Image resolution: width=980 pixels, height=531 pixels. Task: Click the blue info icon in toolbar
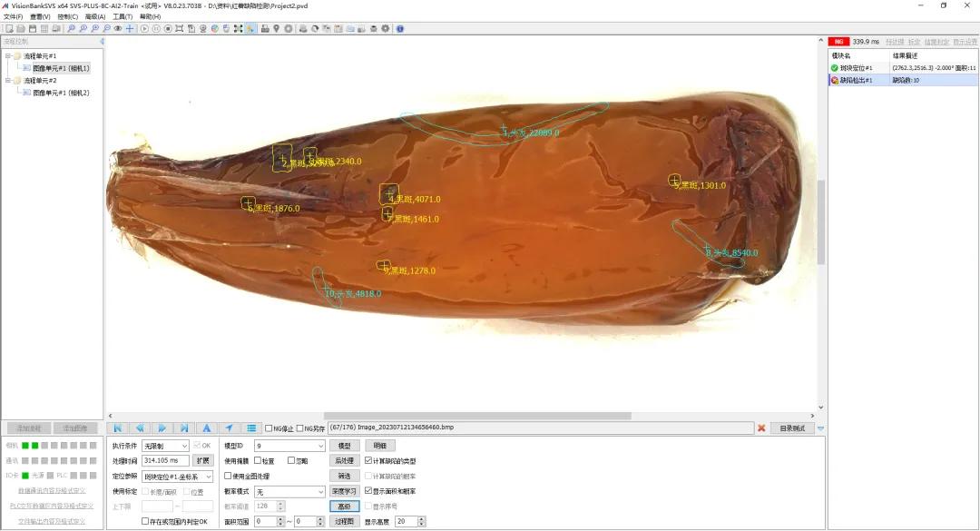click(x=400, y=29)
